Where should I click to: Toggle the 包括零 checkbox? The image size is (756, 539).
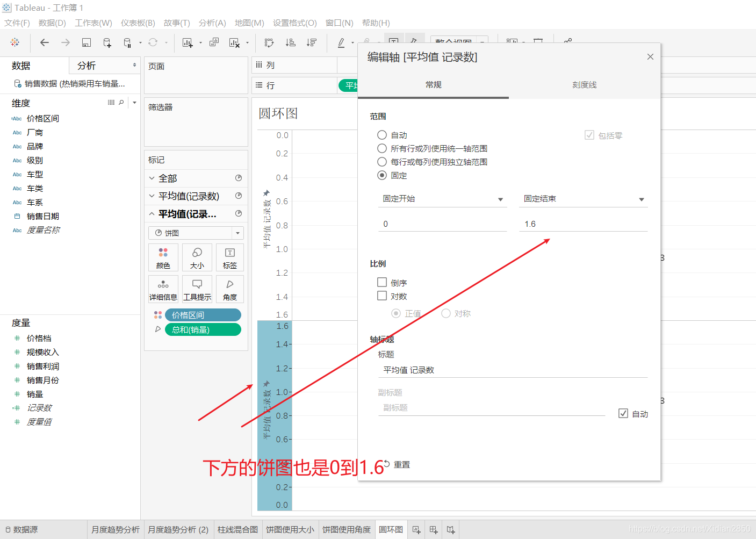589,135
